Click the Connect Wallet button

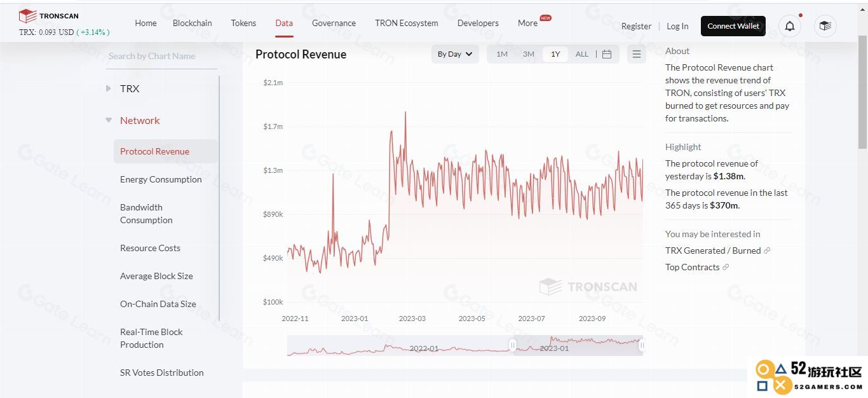coord(733,26)
